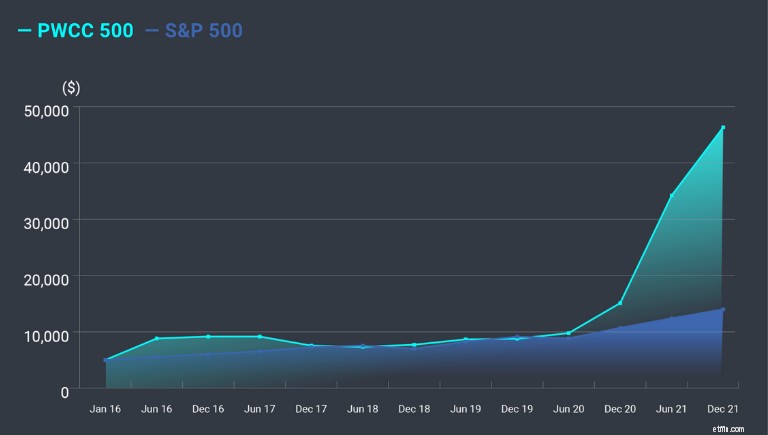This screenshot has height=435, width=768.
Task: Click the 30,000 y-axis label
Action: [x=47, y=223]
